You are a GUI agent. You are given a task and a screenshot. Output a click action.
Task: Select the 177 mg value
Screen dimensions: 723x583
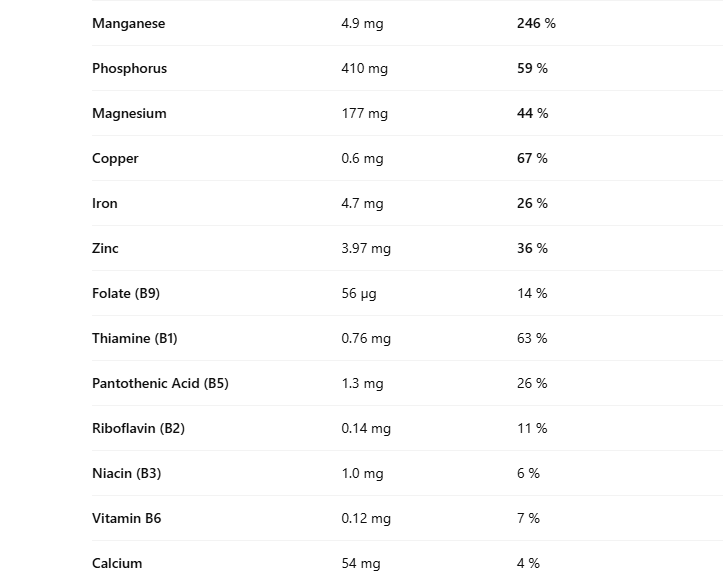[x=364, y=113]
